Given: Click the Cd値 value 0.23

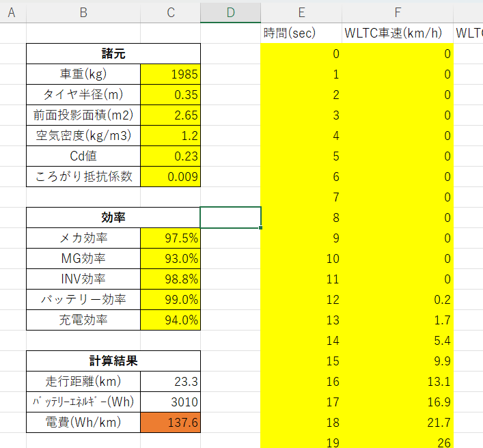Looking at the screenshot, I should point(170,156).
